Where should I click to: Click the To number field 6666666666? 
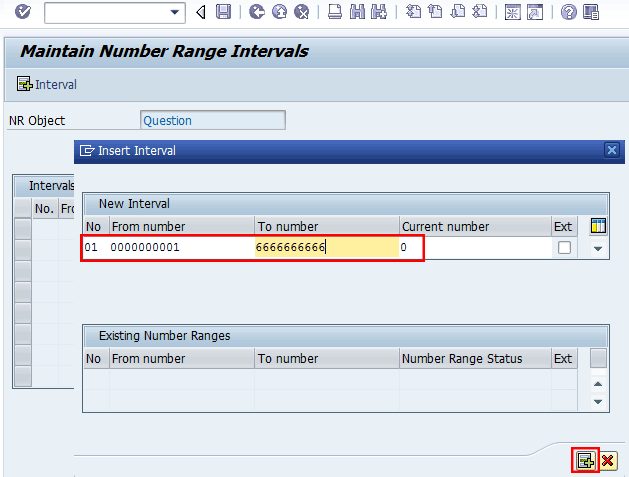click(x=327, y=247)
